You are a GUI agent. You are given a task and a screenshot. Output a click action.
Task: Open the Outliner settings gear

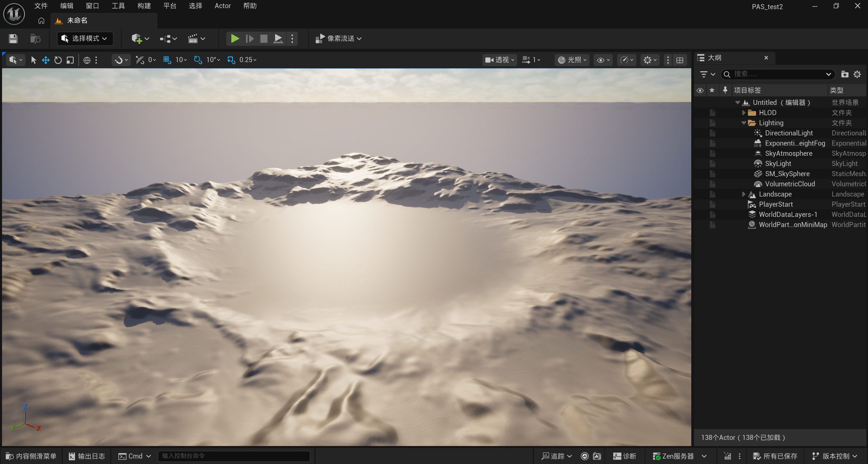tap(857, 74)
